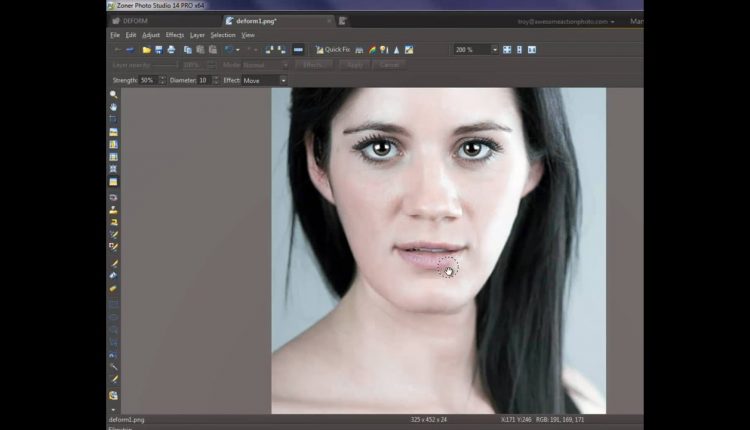The width and height of the screenshot is (750, 430).
Task: Click the Copy icon in toolbar
Action: click(x=188, y=50)
